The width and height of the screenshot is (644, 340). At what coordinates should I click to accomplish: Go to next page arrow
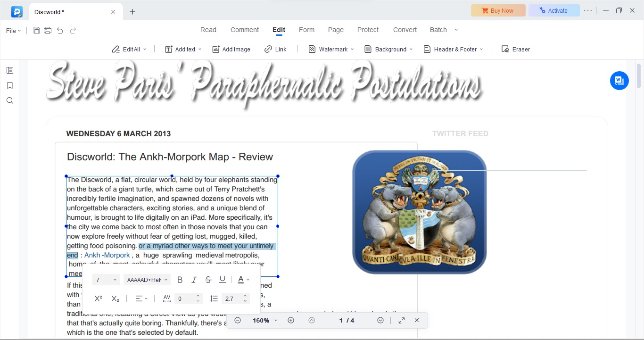[x=380, y=320]
